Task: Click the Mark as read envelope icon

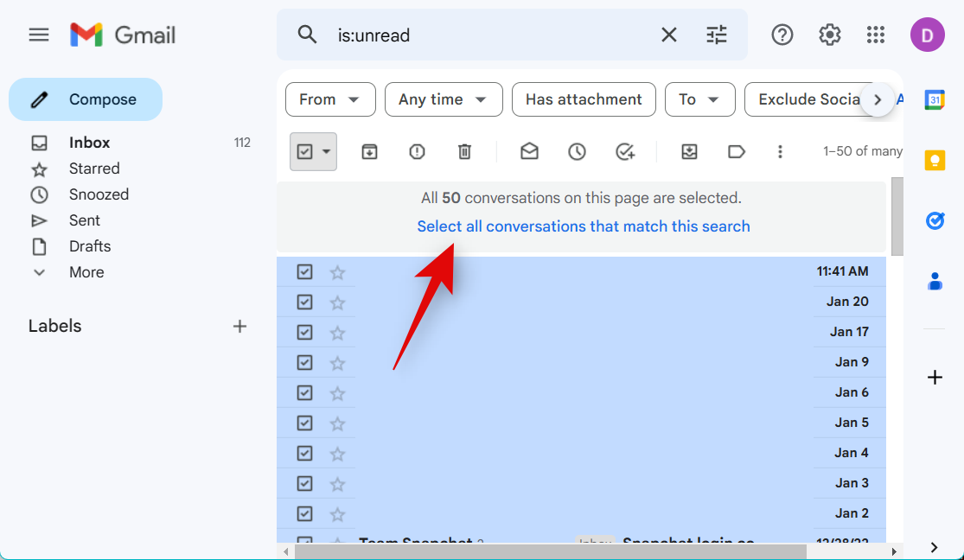Action: [529, 152]
